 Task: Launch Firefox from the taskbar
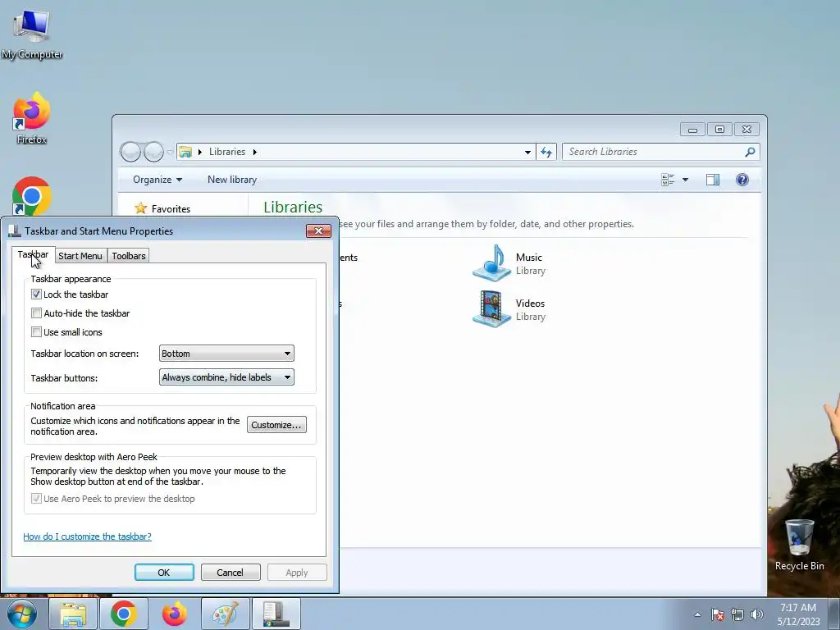pyautogui.click(x=175, y=614)
